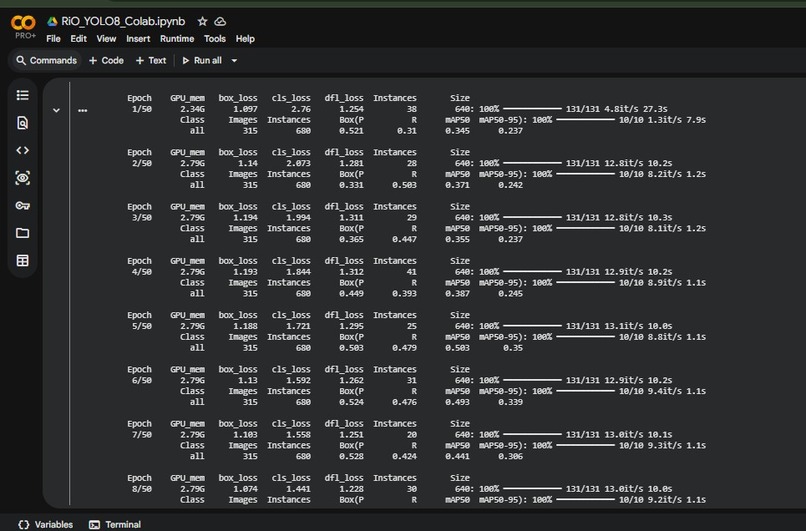806x531 pixels.
Task: Click the cls_loss value 1.721
Action: (298, 326)
